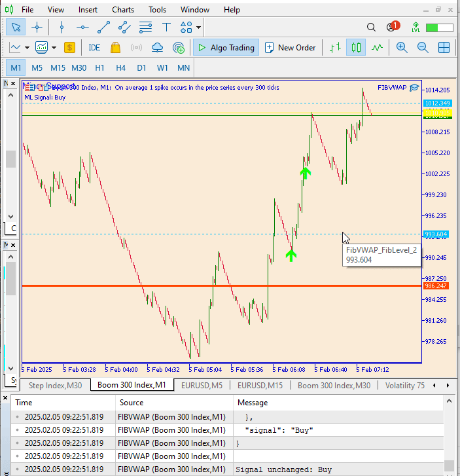Select the text label tool

click(166, 27)
